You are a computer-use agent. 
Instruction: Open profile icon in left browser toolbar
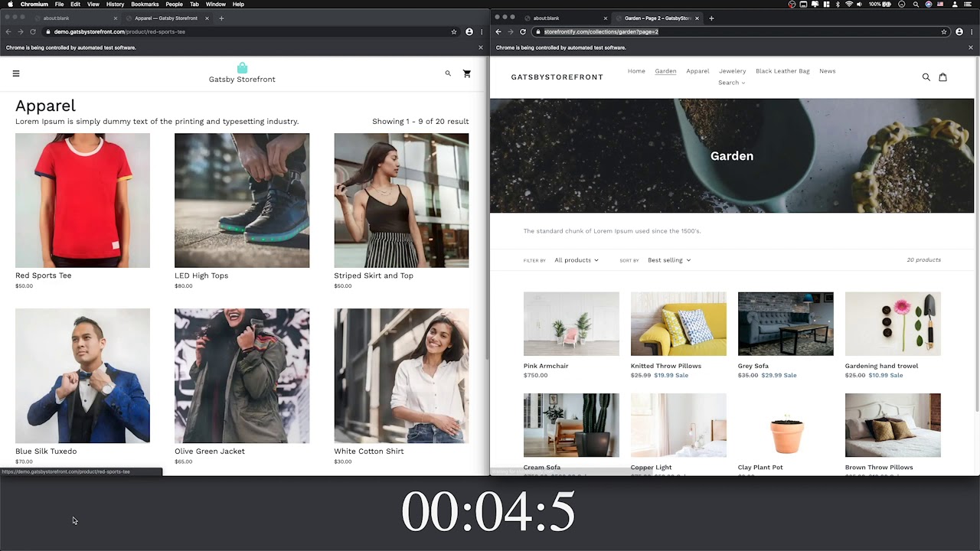(x=469, y=31)
